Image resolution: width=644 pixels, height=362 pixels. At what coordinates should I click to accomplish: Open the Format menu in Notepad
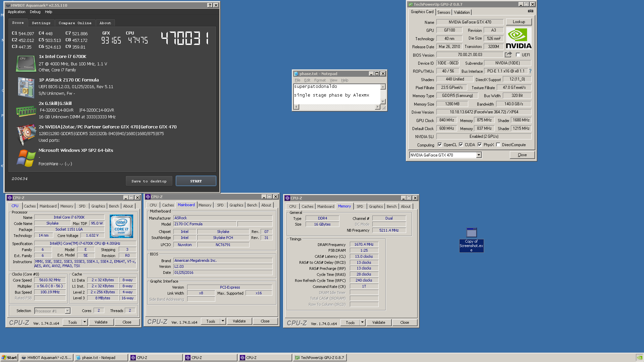[320, 80]
